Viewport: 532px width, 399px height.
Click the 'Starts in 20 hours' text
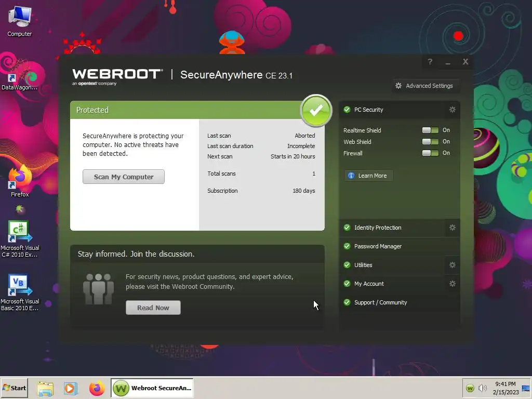293,156
